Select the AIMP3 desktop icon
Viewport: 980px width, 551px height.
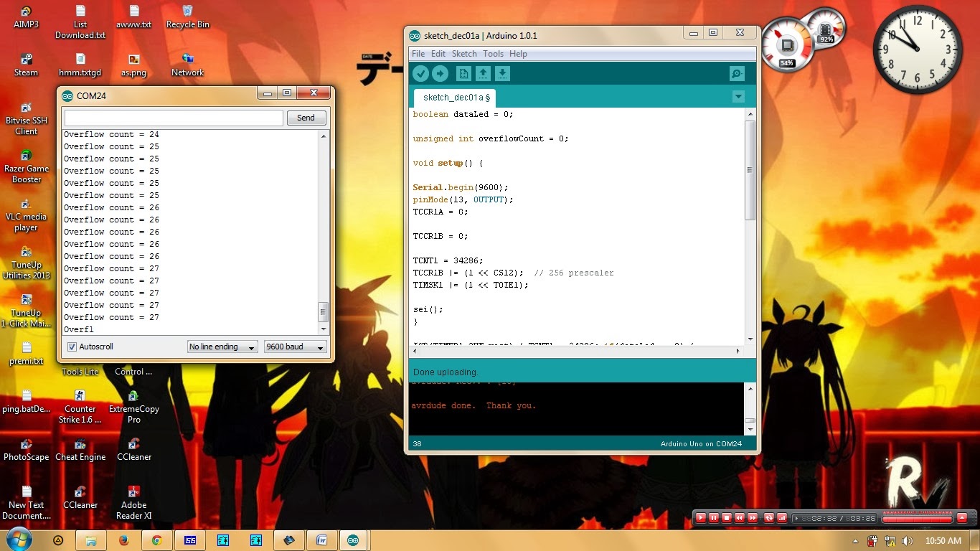tap(26, 17)
